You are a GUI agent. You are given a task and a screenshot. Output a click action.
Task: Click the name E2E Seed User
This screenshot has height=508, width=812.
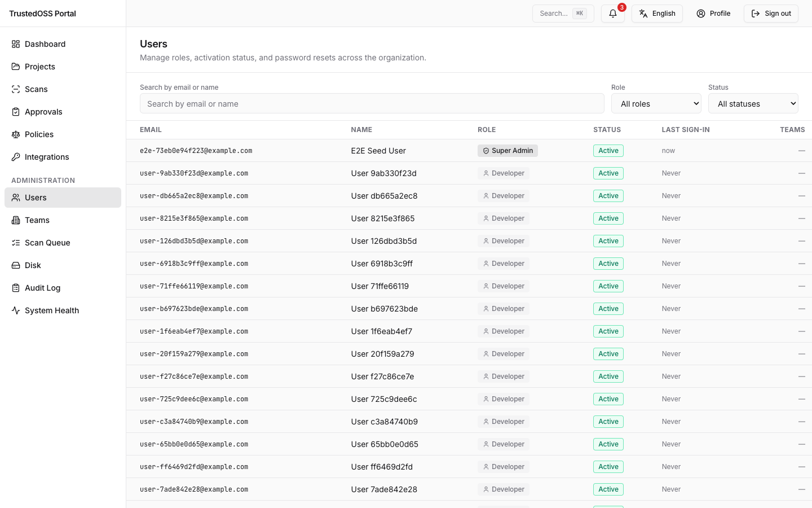tap(378, 151)
